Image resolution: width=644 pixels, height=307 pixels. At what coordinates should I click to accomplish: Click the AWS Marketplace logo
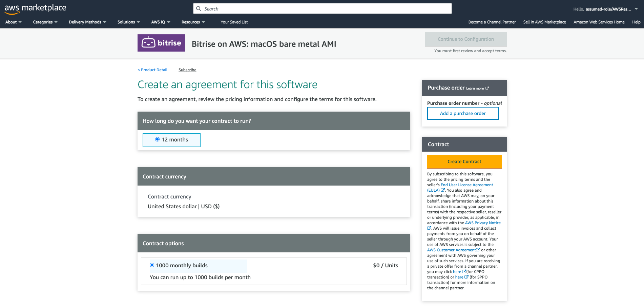tap(35, 8)
